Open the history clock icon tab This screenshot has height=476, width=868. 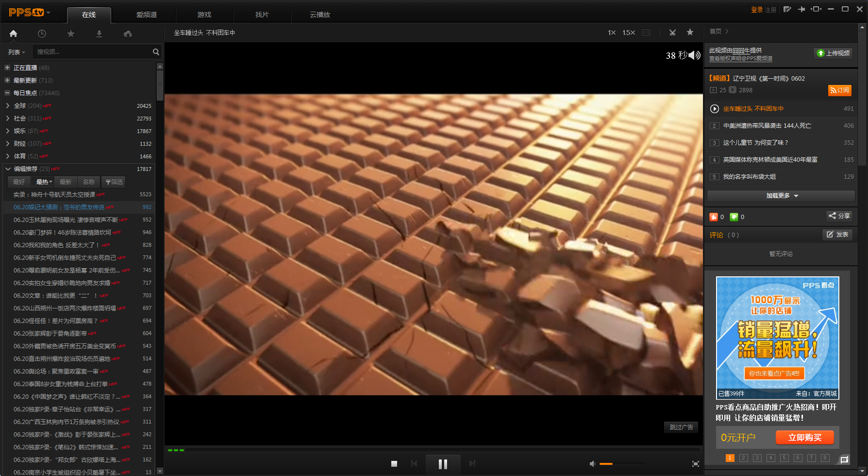pyautogui.click(x=42, y=34)
